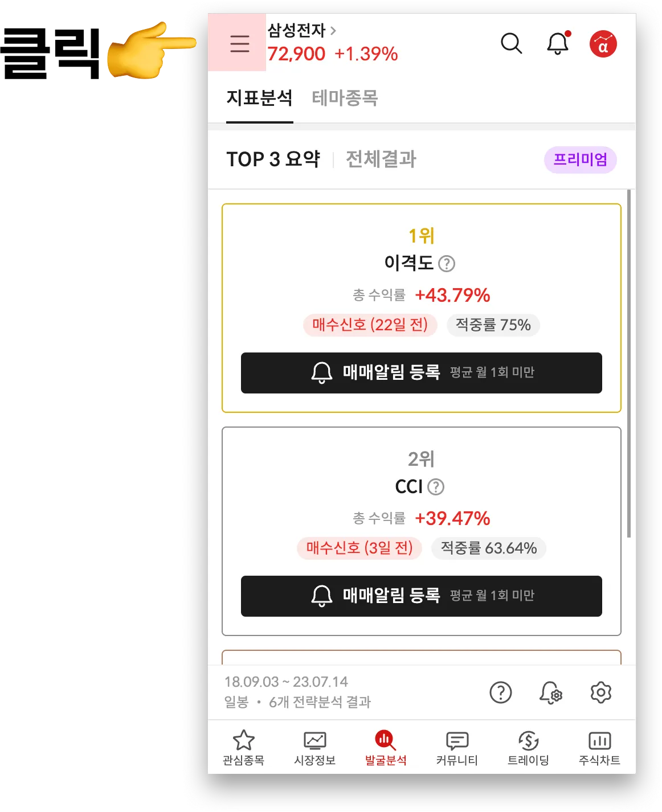Click help icon next to 이격도

coord(447,264)
